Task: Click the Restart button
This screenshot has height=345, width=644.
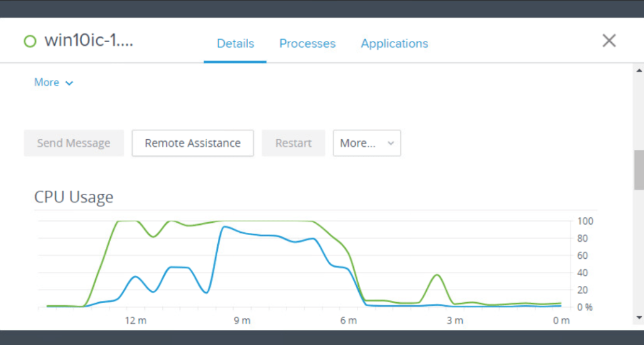Action: point(293,143)
